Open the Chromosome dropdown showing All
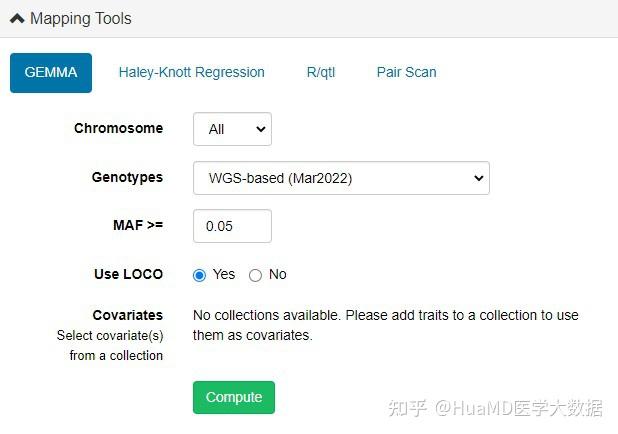This screenshot has height=434, width=618. 232,129
